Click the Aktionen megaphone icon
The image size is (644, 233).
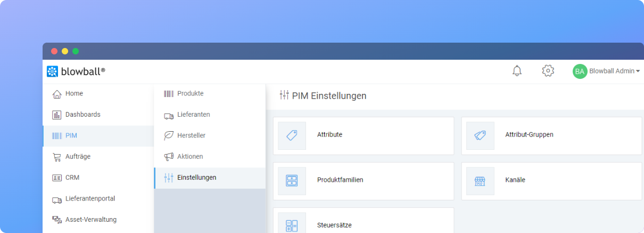pyautogui.click(x=169, y=157)
